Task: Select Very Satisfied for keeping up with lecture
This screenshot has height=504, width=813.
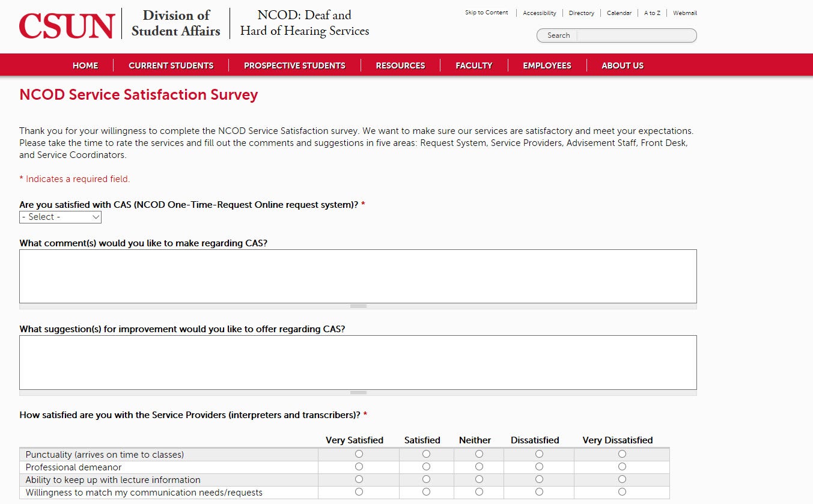Action: [x=359, y=479]
